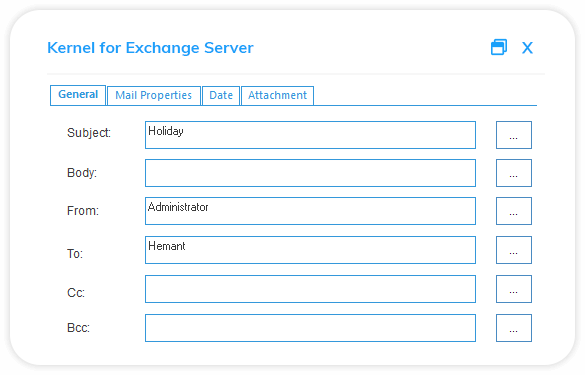Click the From: label

click(x=83, y=211)
